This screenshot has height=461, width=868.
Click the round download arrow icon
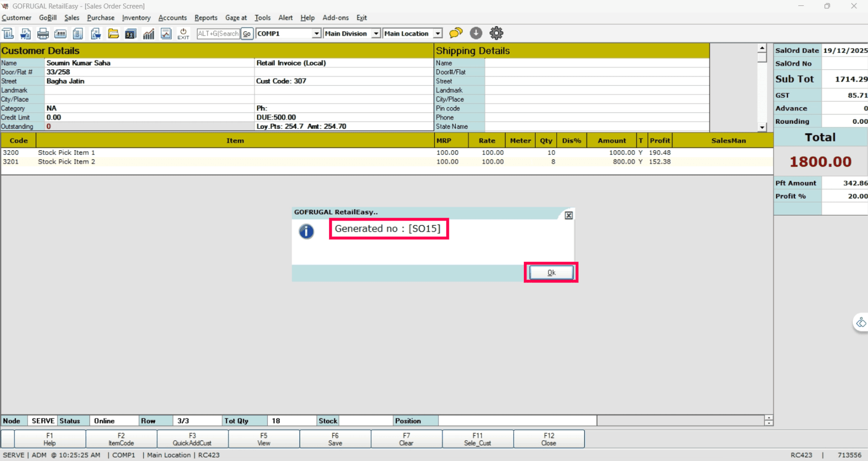(x=476, y=33)
